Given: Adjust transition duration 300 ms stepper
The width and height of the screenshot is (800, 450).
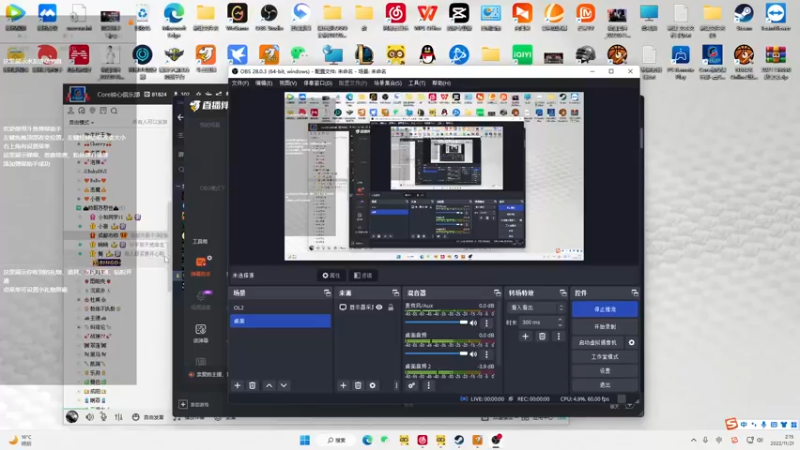Looking at the screenshot, I should point(560,322).
